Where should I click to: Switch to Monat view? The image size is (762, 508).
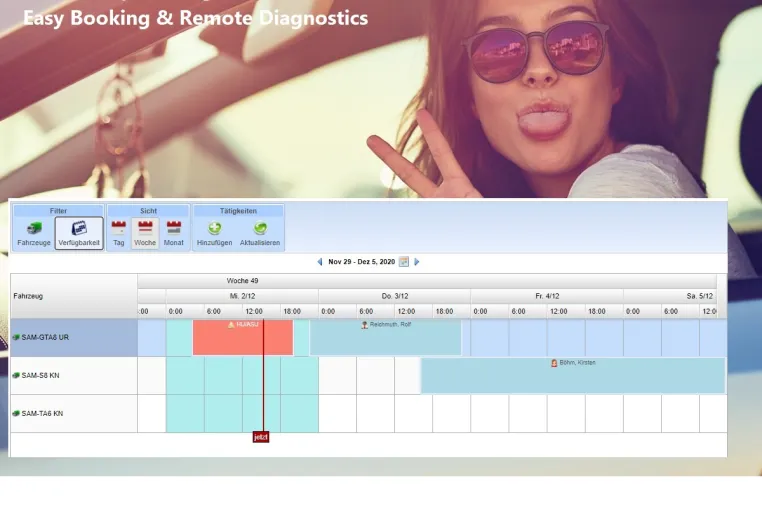point(173,233)
